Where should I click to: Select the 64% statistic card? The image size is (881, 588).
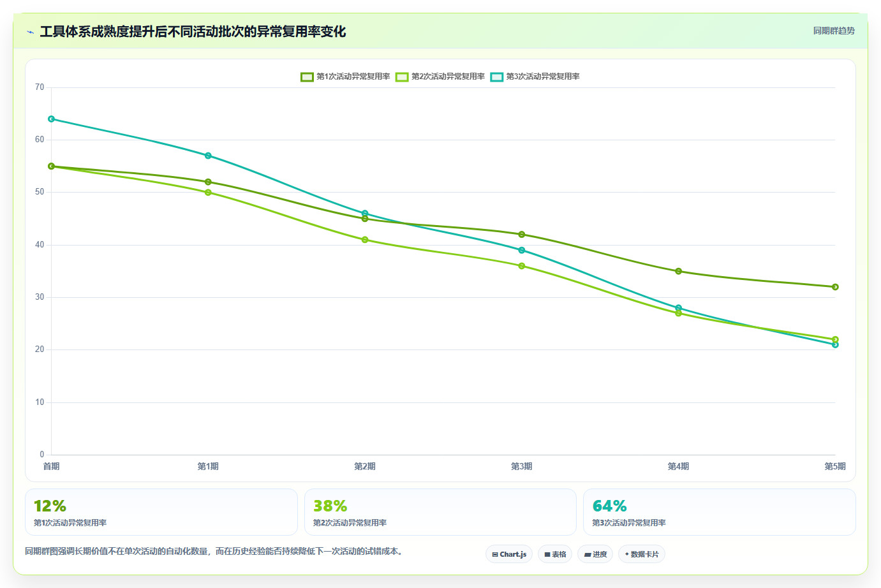[720, 512]
